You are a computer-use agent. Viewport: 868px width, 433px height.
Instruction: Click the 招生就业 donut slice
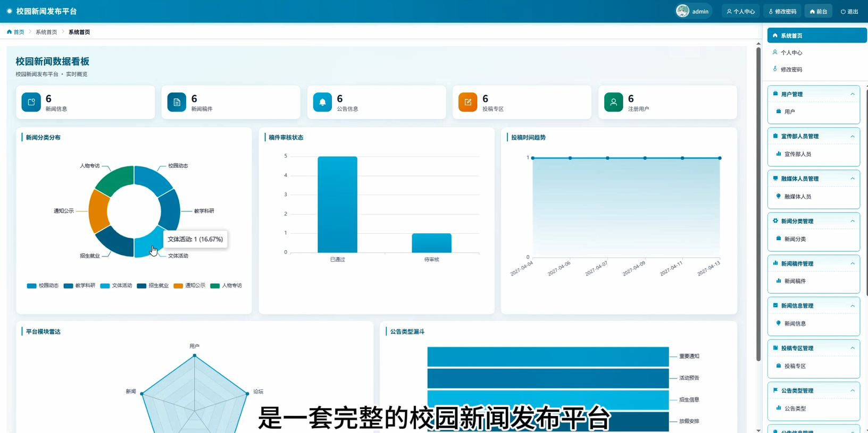tap(115, 243)
